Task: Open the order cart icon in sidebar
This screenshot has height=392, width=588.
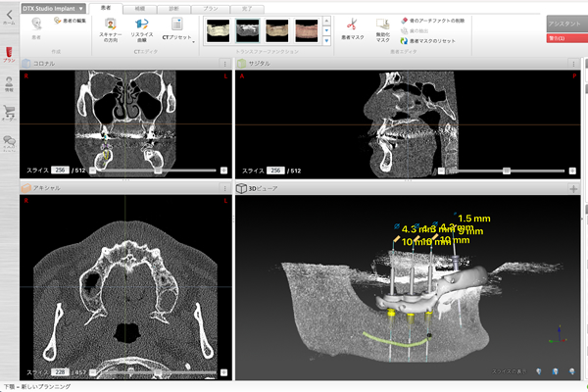Action: [9, 114]
